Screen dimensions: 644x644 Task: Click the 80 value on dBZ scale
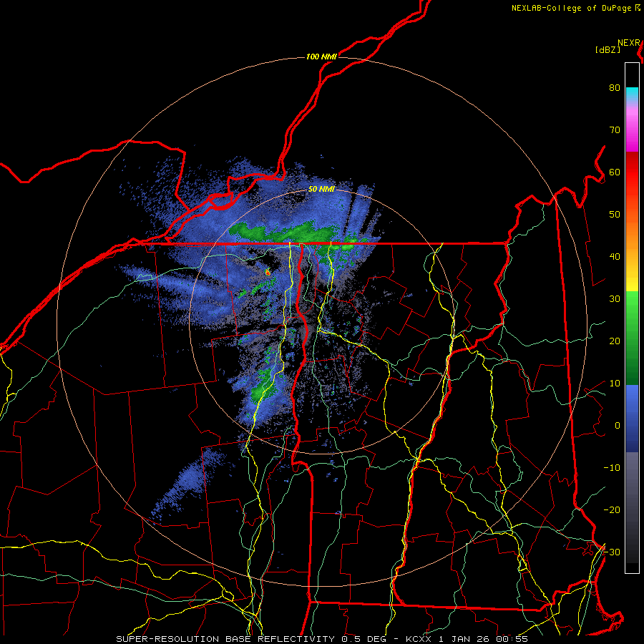pyautogui.click(x=615, y=88)
